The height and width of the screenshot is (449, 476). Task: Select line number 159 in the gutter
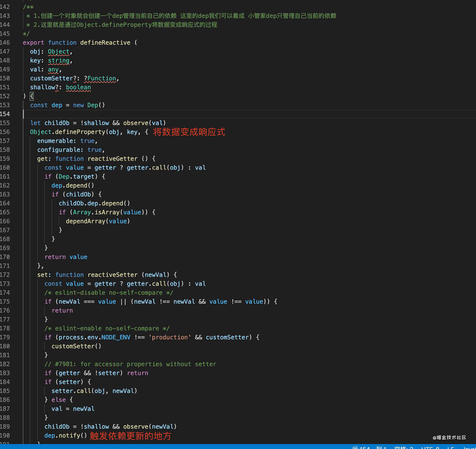click(x=5, y=159)
